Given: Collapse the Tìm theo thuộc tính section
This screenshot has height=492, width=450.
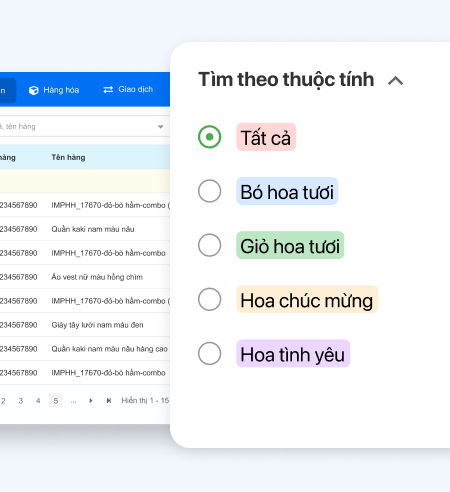Looking at the screenshot, I should point(395,81).
